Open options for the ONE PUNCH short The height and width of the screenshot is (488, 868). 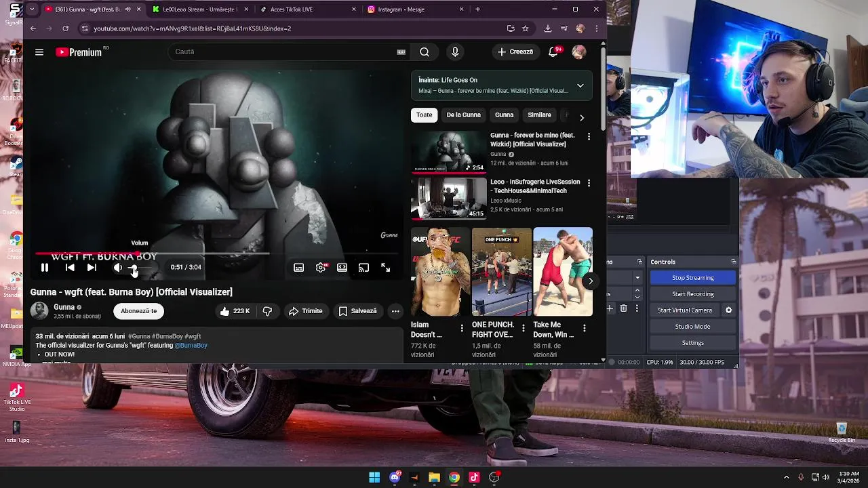pos(523,328)
